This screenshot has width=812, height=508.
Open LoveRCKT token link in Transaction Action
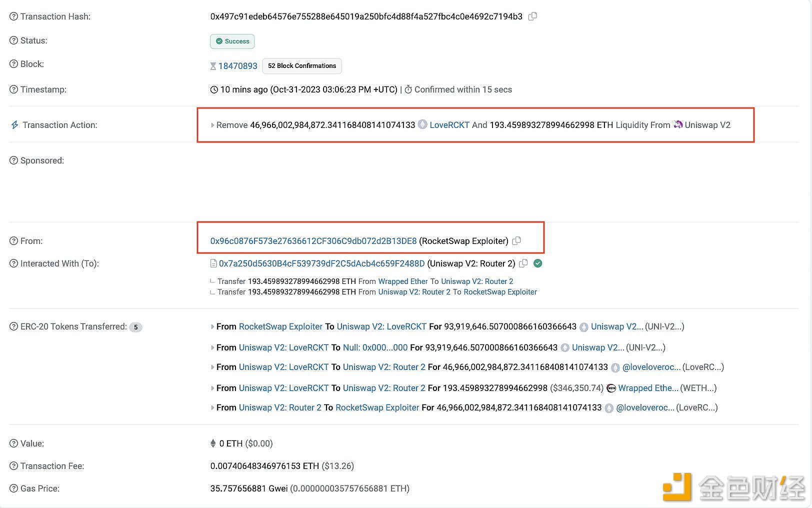pos(449,125)
